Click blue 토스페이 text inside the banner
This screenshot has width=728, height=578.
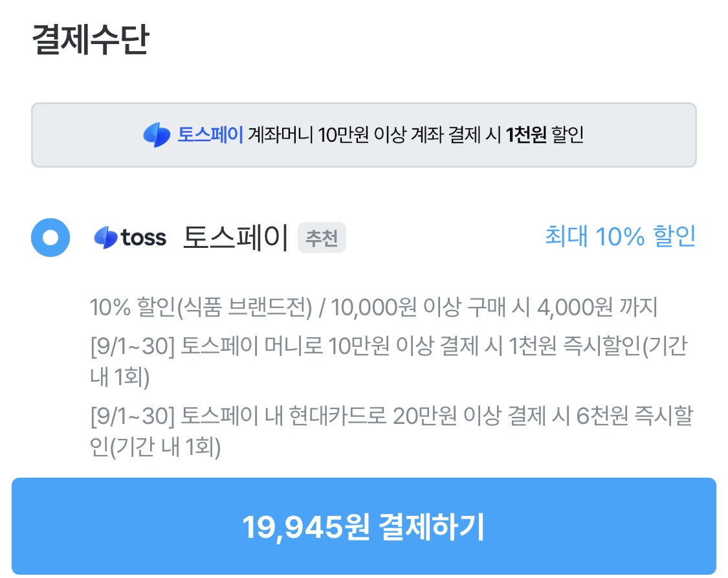pos(210,135)
